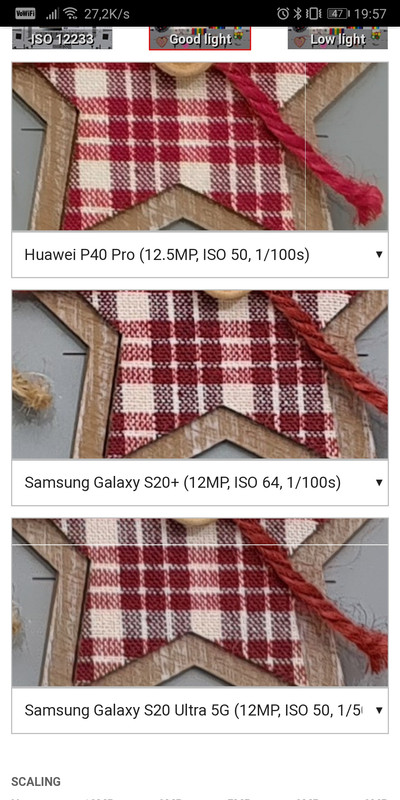Tap the Bluetooth status icon
Image resolution: width=400 pixels, height=800 pixels.
point(299,13)
